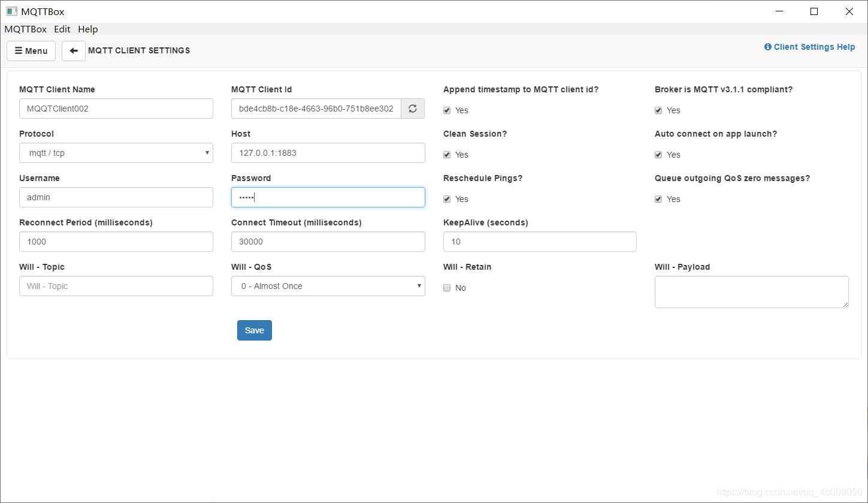Toggle Broker is MQTT v3.1.1 compliant checkbox
This screenshot has height=503, width=868.
[x=658, y=110]
